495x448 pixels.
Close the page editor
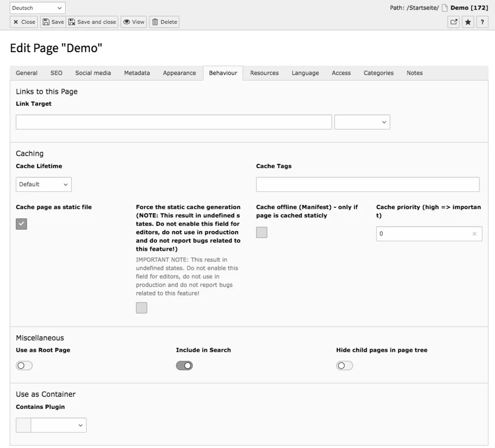23,22
